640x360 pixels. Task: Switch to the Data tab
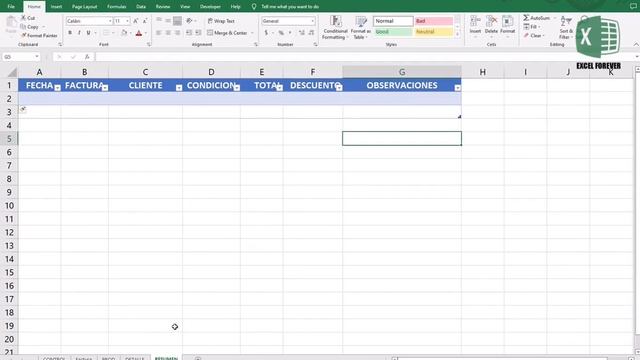click(x=141, y=7)
